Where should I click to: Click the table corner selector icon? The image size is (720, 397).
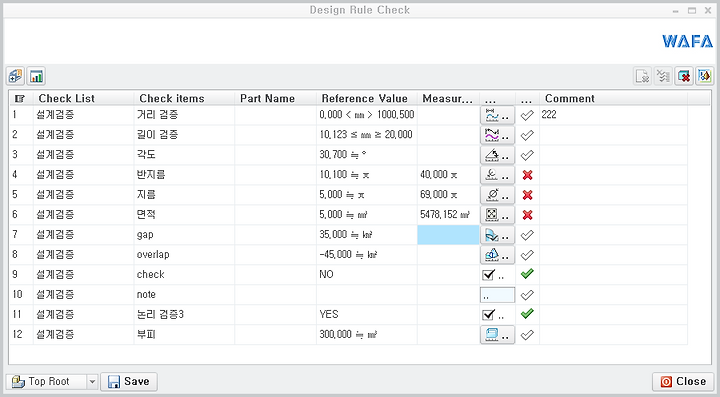(20, 99)
